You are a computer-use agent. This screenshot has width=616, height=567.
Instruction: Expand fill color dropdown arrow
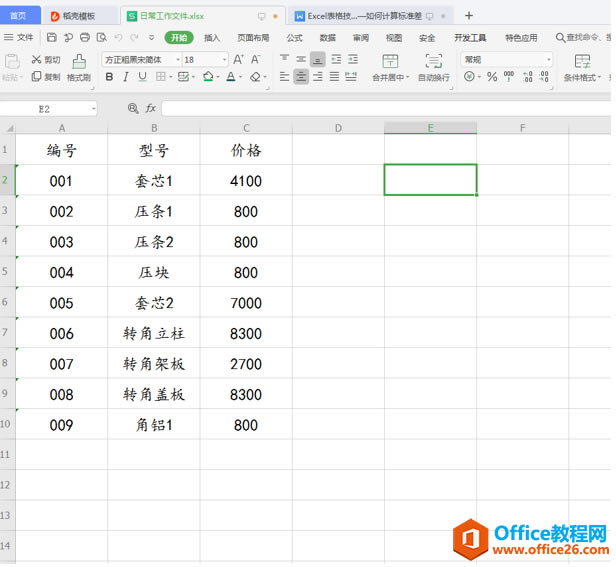point(218,77)
